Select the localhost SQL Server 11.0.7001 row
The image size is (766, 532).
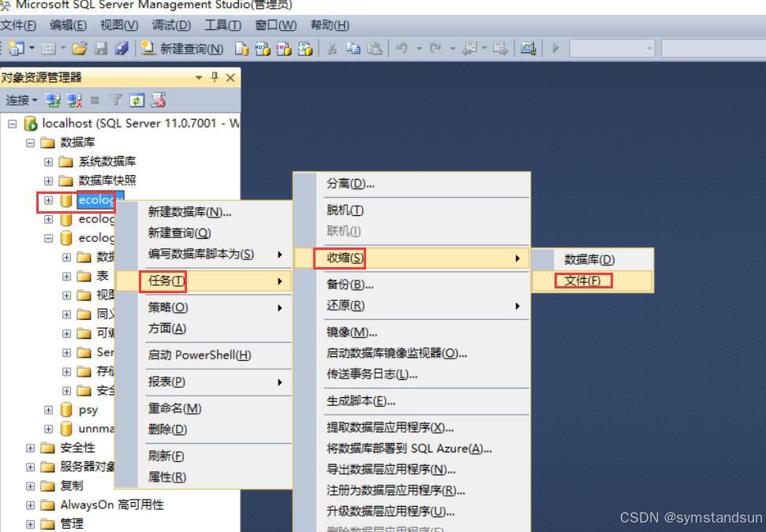[x=140, y=124]
